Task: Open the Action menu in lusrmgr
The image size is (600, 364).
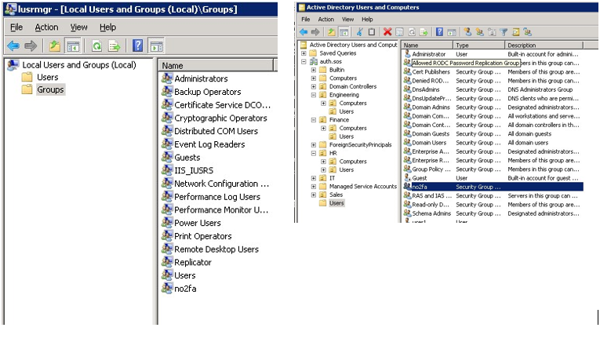Action: 46,27
